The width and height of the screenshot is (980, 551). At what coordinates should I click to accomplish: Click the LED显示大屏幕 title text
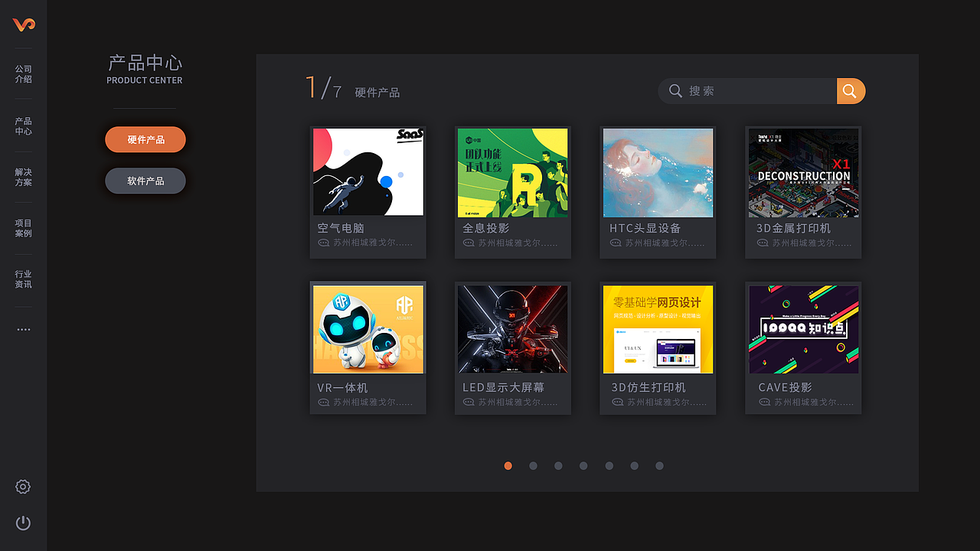[x=504, y=387]
